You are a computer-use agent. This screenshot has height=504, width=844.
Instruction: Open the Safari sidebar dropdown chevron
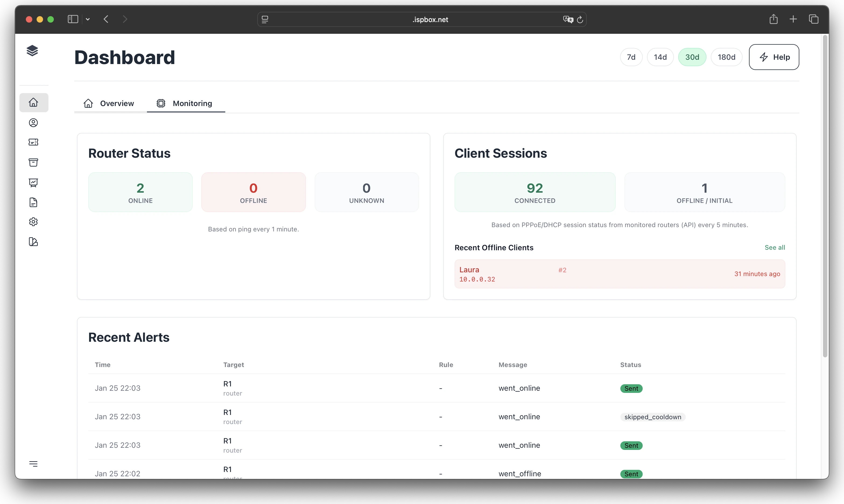click(x=88, y=19)
